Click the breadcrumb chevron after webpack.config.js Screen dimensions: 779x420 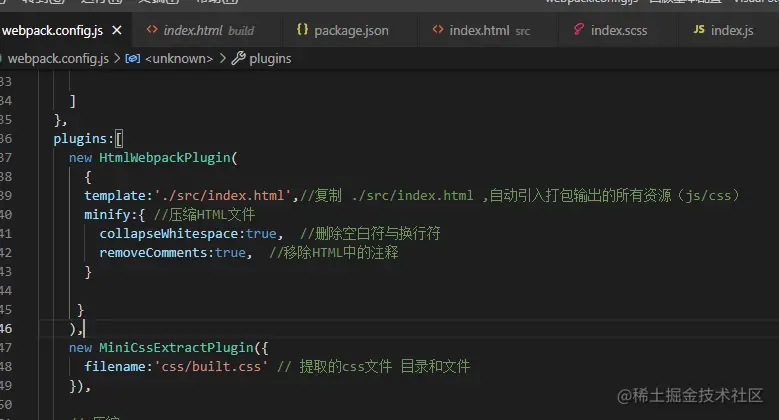(x=117, y=59)
